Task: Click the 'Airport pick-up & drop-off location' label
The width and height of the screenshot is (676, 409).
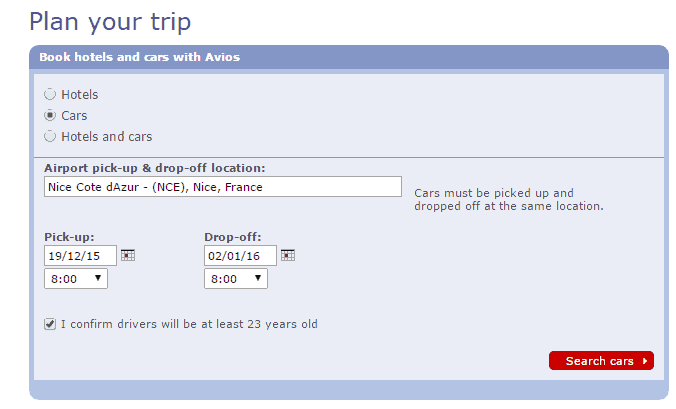Action: 161,168
